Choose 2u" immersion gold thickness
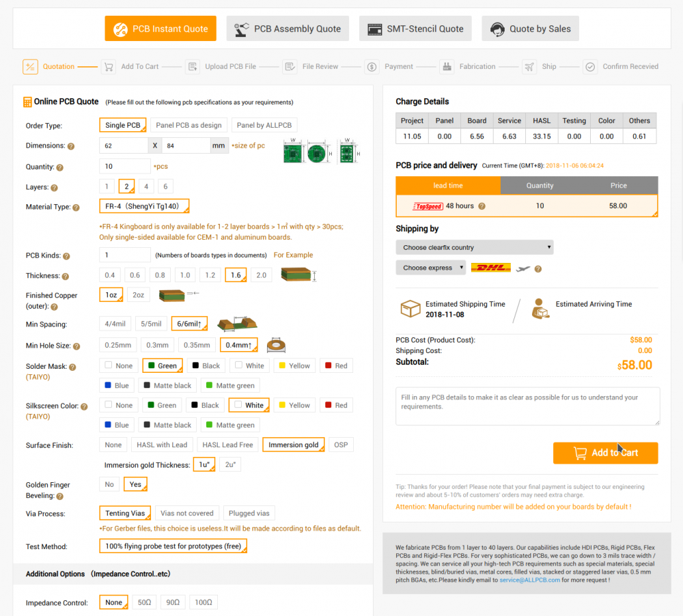The image size is (683, 616). pyautogui.click(x=230, y=465)
